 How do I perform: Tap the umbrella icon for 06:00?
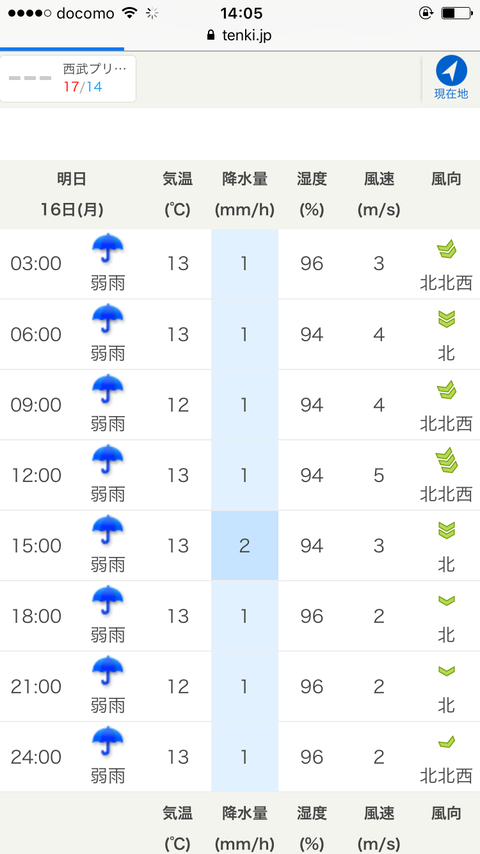pyautogui.click(x=107, y=319)
